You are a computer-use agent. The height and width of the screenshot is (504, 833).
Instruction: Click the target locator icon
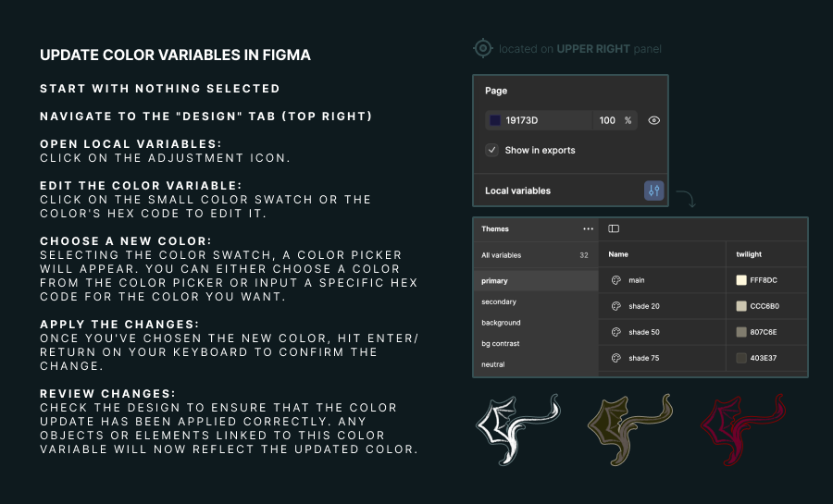click(x=483, y=48)
